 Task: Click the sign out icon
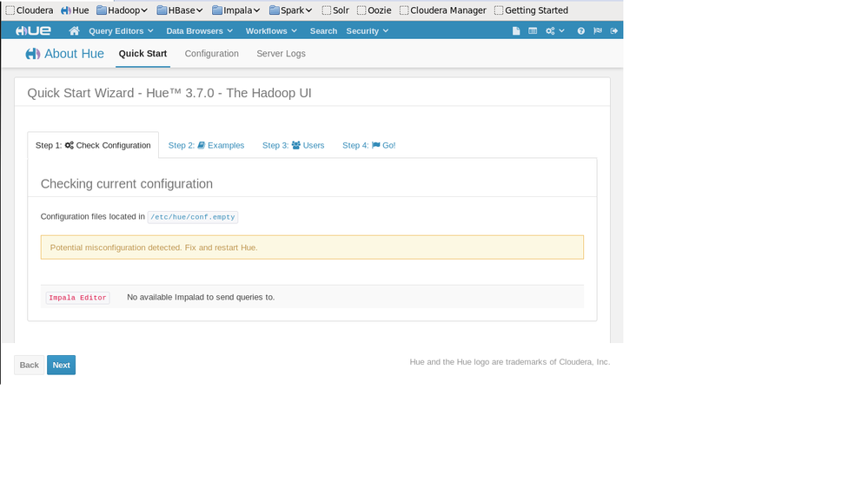(614, 31)
